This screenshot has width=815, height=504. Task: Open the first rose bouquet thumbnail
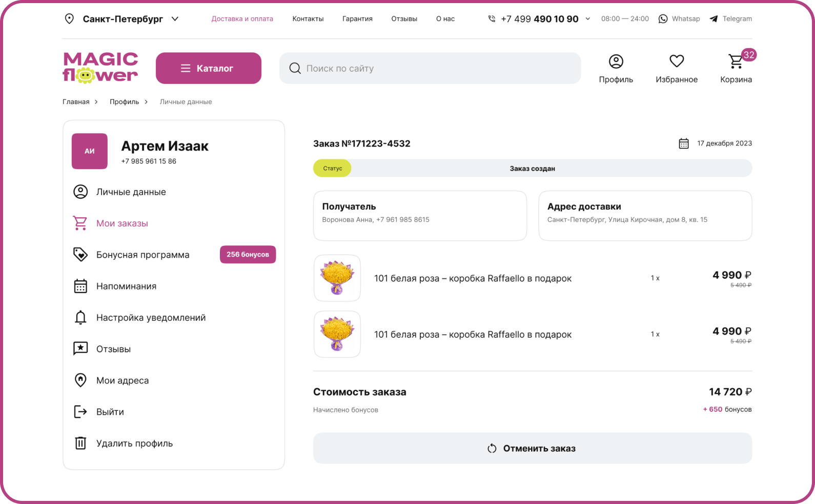click(x=337, y=278)
